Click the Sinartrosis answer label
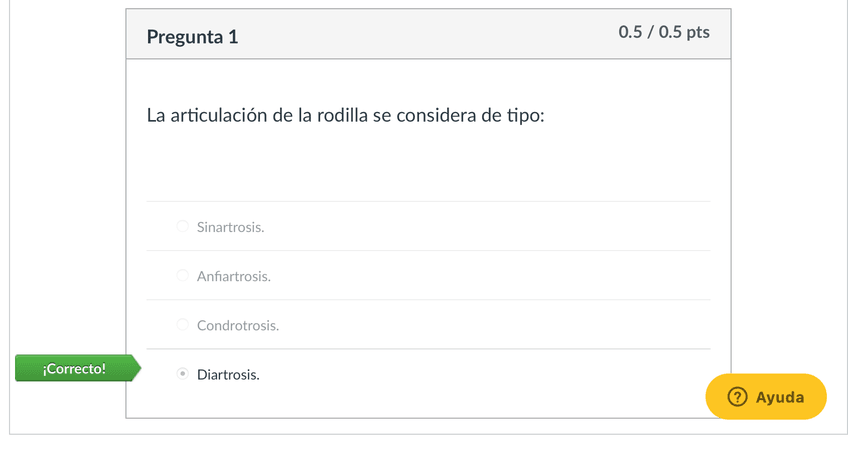The image size is (848, 457). 230,227
